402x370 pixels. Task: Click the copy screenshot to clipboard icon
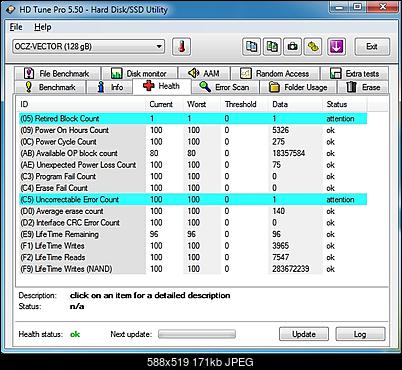[x=272, y=46]
